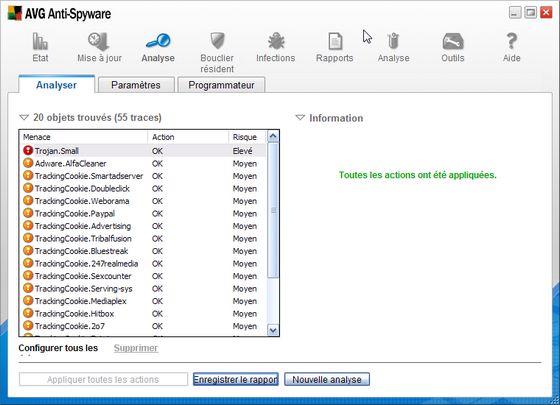The height and width of the screenshot is (405, 560).
Task: Click the orange icon beside TrackingCookie.Sexcounter
Action: pos(28,275)
